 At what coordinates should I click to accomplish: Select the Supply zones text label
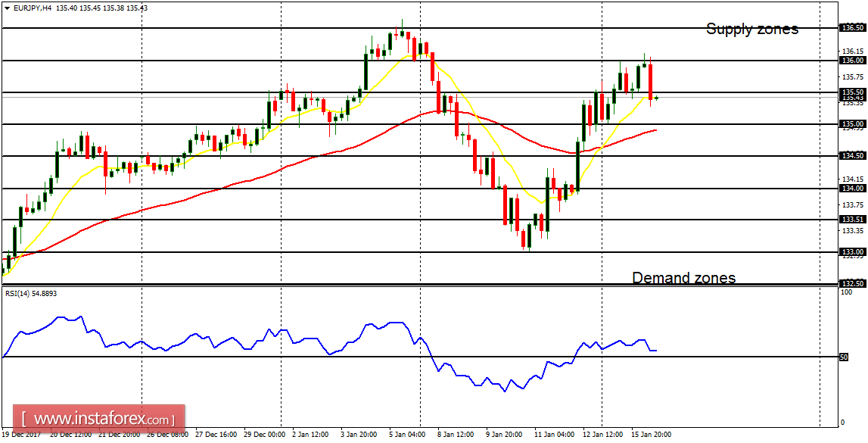pyautogui.click(x=752, y=30)
